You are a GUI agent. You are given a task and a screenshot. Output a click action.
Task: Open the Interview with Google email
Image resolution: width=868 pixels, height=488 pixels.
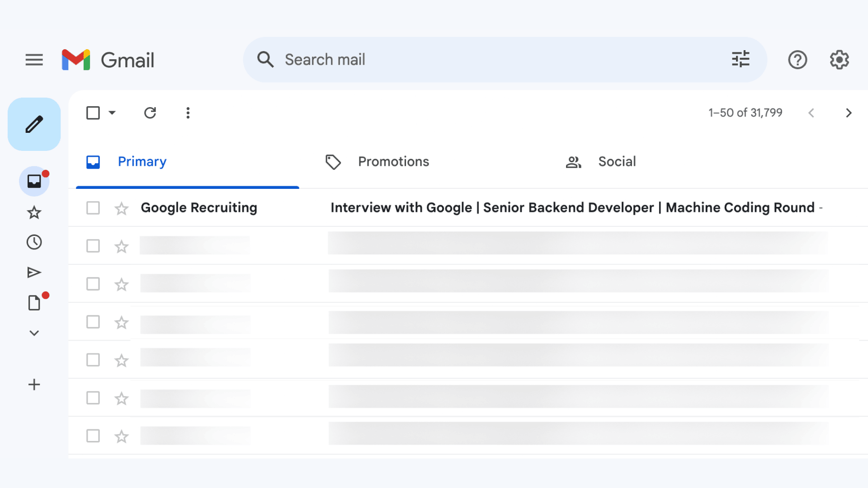(572, 208)
